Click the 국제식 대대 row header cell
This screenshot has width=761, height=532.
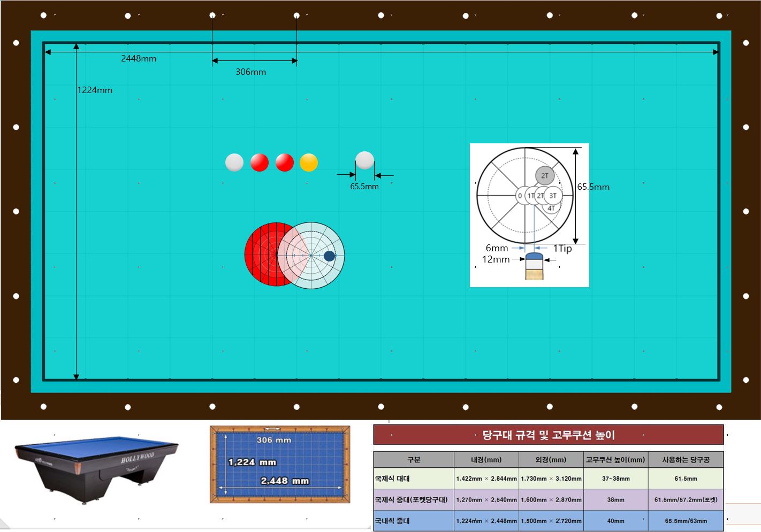tap(414, 479)
